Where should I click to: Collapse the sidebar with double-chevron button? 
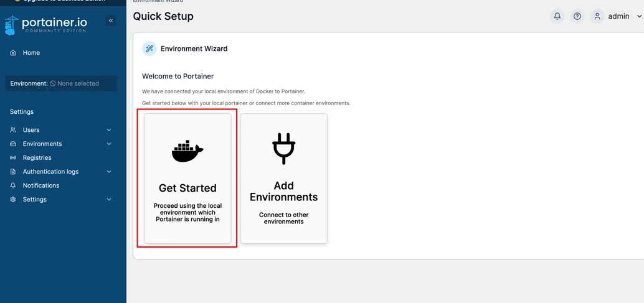pos(111,21)
